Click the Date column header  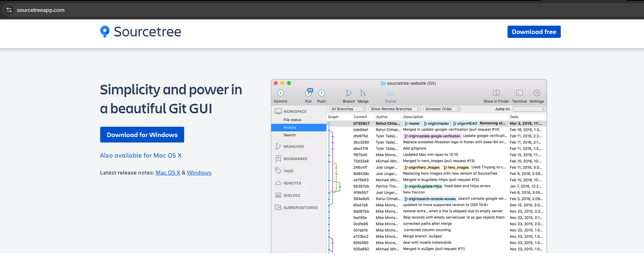pyautogui.click(x=514, y=117)
